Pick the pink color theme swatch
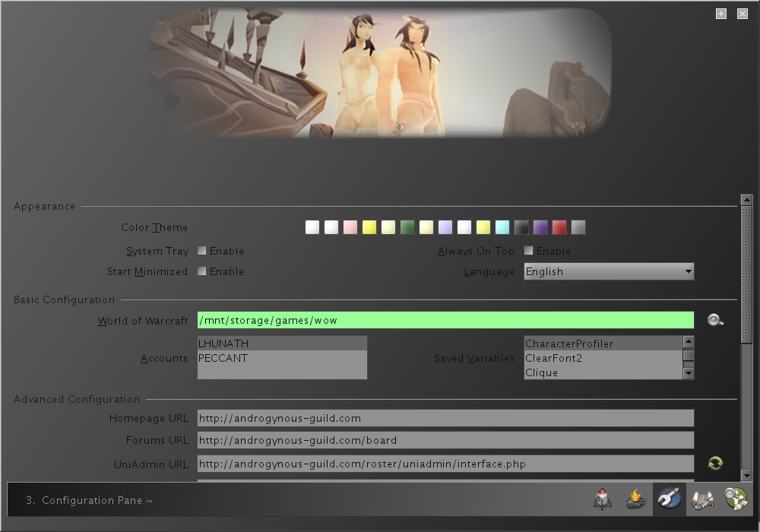760x532 pixels. (350, 227)
